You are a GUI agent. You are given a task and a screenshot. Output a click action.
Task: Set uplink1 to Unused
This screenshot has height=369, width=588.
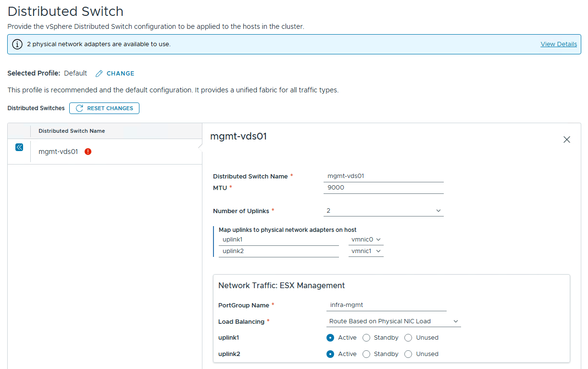(408, 338)
